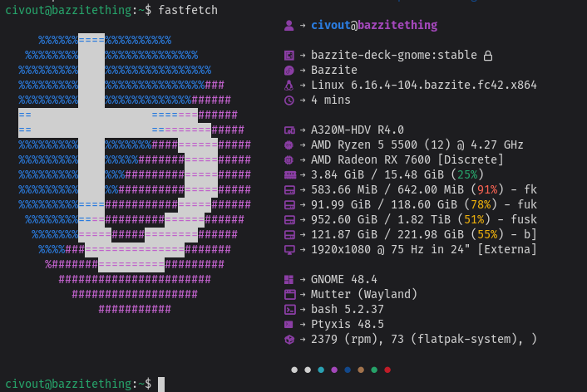Click the disk icon beside 952.60 GiB
The image size is (587, 392).
click(289, 220)
